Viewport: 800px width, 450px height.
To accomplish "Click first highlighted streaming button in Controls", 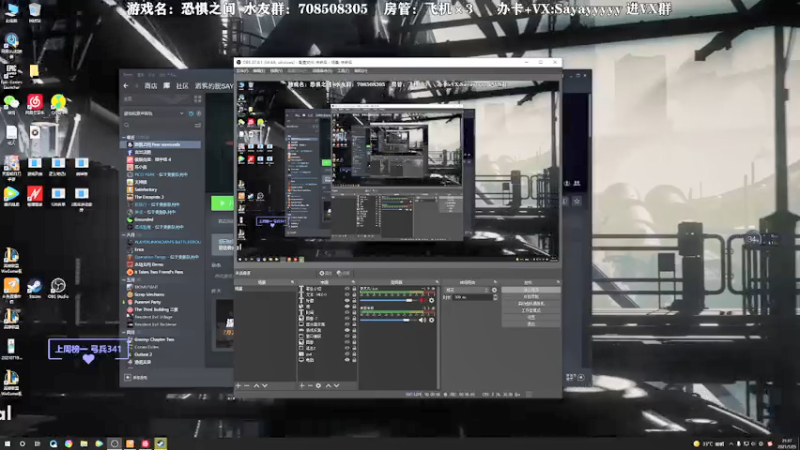I will coord(531,290).
